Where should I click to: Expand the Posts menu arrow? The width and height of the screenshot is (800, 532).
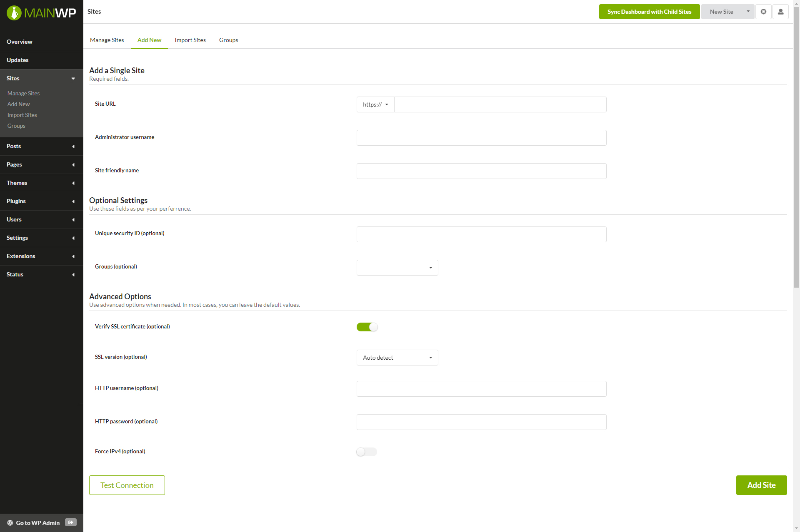coord(73,147)
